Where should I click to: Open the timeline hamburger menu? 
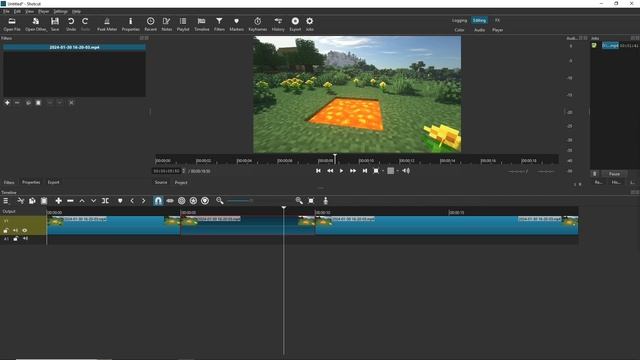(6, 201)
